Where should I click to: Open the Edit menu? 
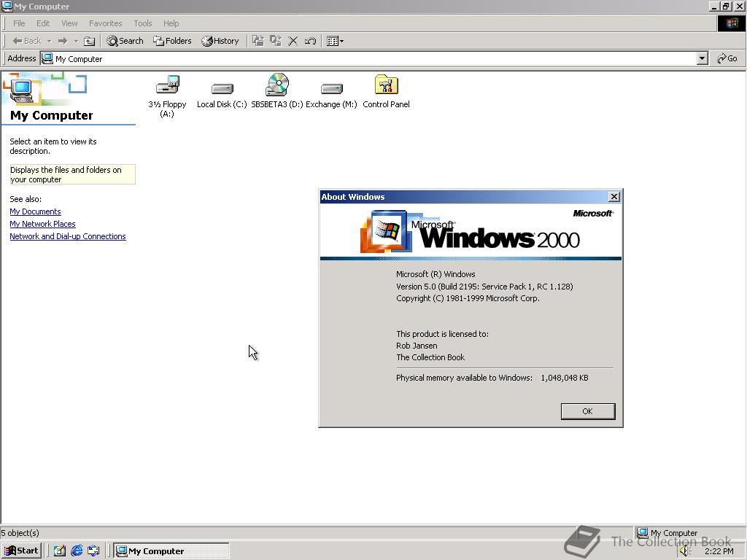tap(43, 23)
